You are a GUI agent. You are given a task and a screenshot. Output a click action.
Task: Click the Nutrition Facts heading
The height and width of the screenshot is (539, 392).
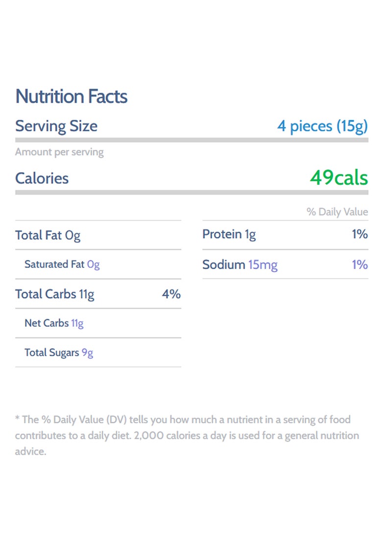tap(71, 96)
